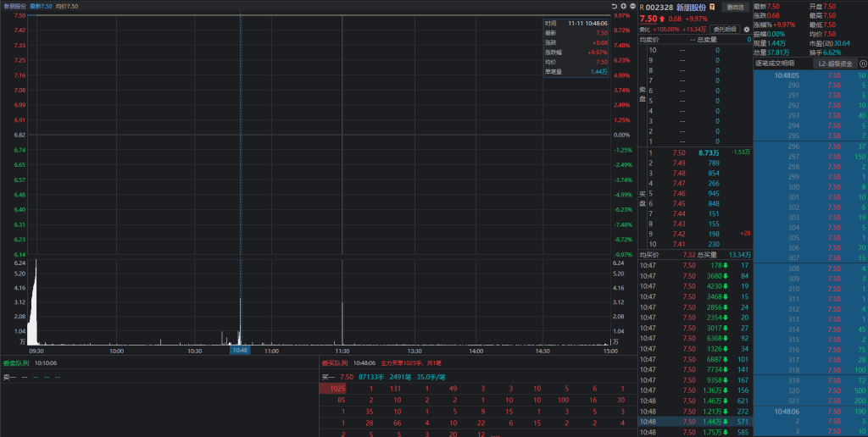This screenshot has width=868, height=437.
Task: Click the 新朋股份 chart title label
Action: (13, 6)
